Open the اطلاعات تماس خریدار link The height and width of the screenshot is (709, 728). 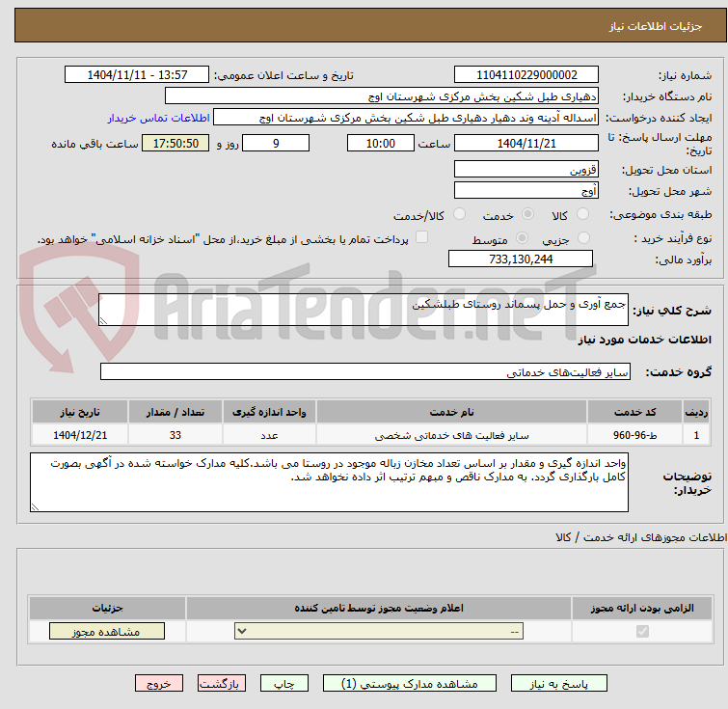pyautogui.click(x=159, y=118)
